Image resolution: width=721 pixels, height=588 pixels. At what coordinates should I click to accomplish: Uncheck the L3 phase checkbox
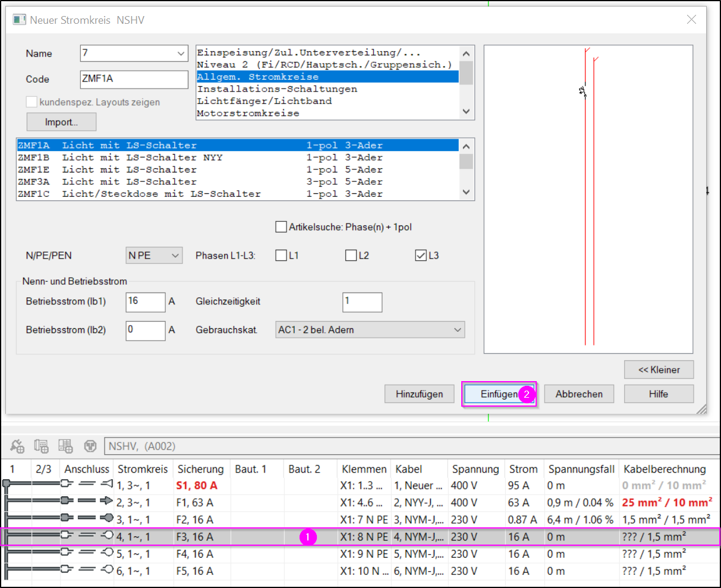tap(421, 255)
